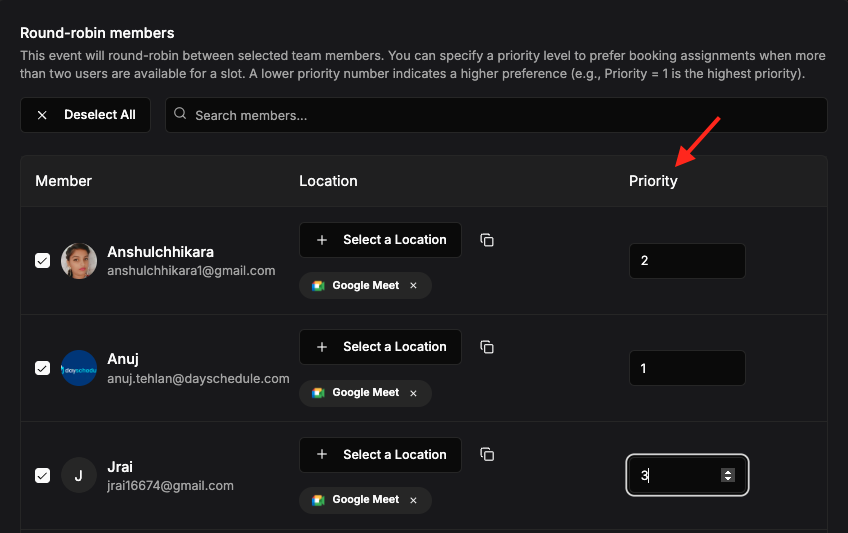The image size is (848, 533).
Task: Uncheck the Anuj member checkbox
Action: click(42, 368)
